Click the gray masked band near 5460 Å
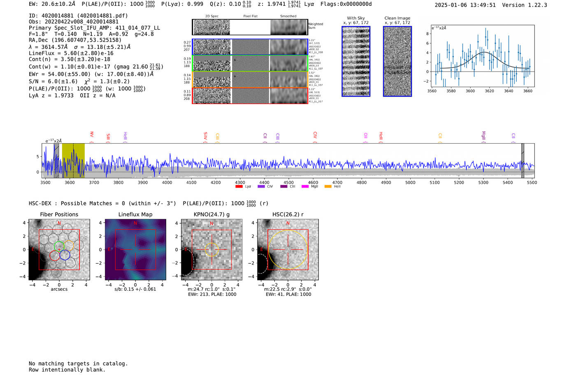The height and width of the screenshot is (392, 576). 523,160
